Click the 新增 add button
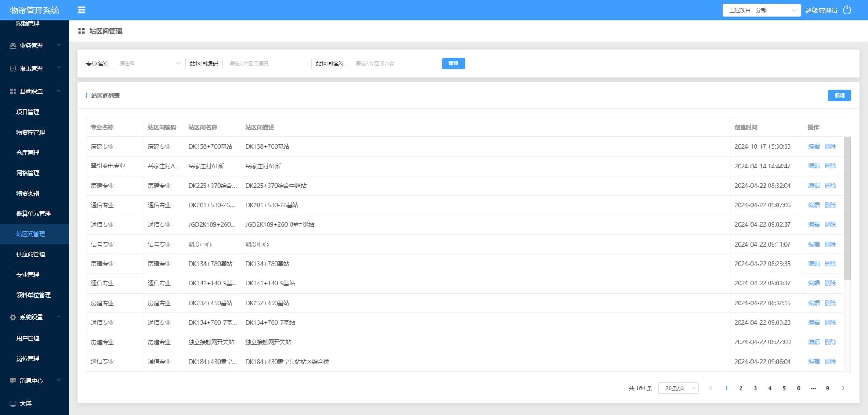The width and height of the screenshot is (868, 415). (840, 95)
